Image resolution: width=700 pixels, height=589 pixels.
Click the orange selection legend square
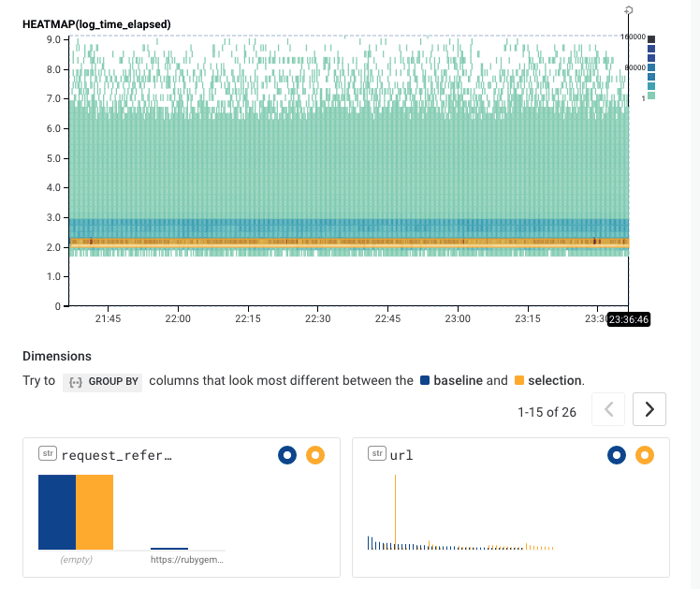(x=518, y=381)
